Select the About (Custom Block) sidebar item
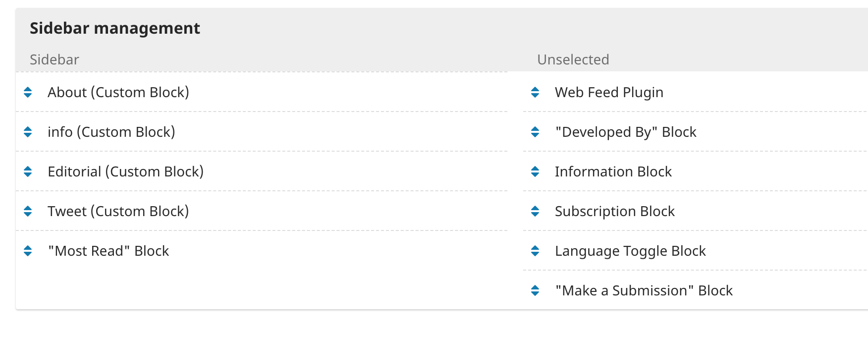The width and height of the screenshot is (868, 339). click(x=262, y=92)
